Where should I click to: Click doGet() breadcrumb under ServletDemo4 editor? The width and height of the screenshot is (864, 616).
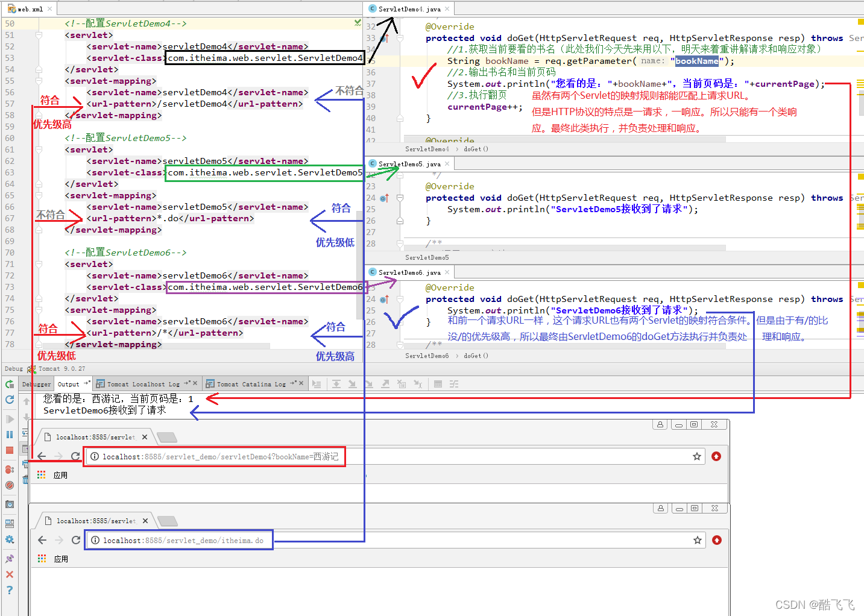(x=476, y=149)
